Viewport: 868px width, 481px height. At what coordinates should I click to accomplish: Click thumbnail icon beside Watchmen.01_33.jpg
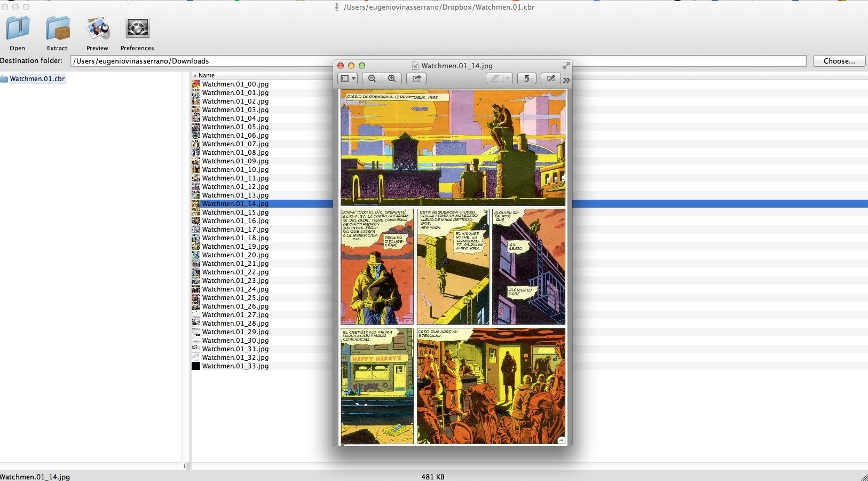click(196, 366)
